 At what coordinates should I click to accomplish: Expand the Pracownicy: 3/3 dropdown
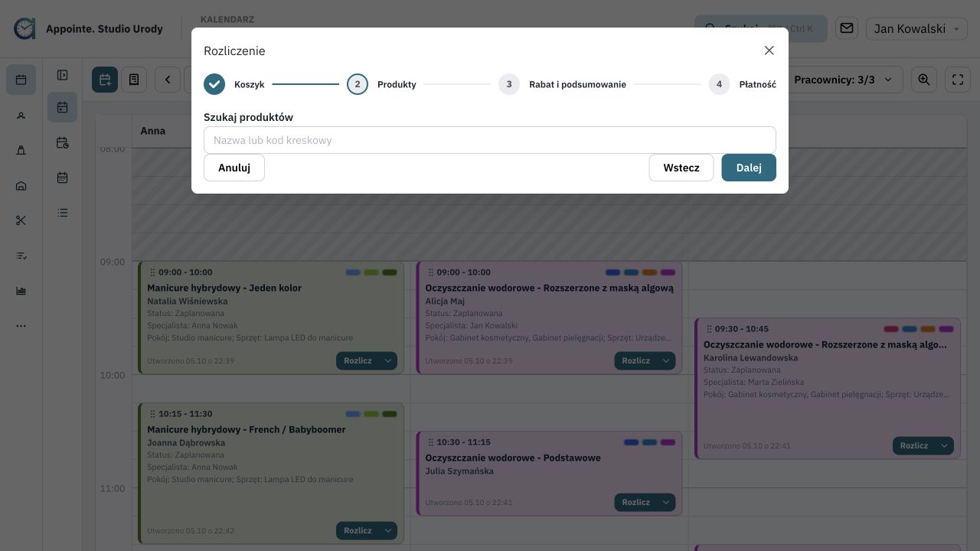pos(844,80)
